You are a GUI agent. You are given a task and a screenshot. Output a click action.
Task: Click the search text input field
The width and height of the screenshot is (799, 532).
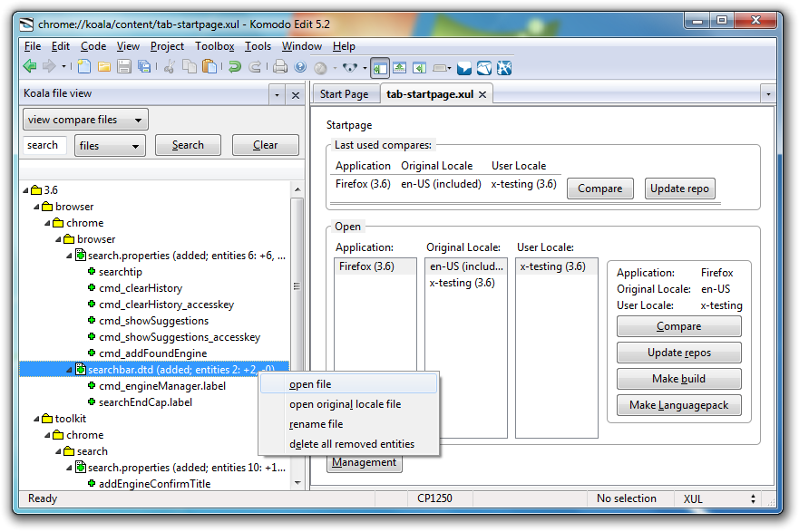[44, 145]
